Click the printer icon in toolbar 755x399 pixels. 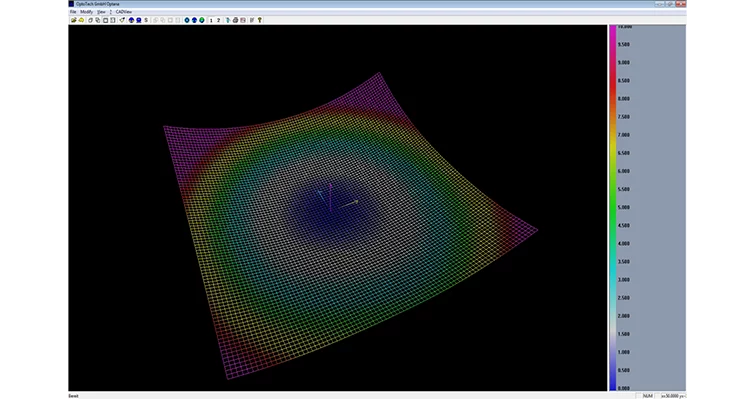pyautogui.click(x=235, y=20)
